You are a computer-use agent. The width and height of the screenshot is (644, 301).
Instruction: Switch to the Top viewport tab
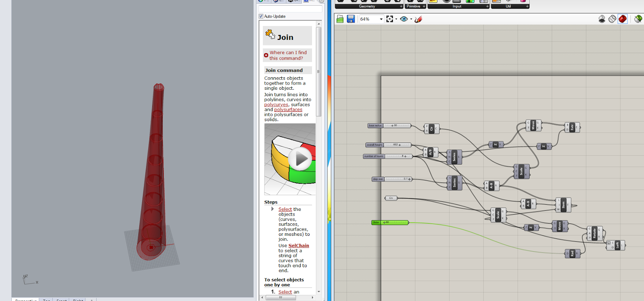click(47, 300)
